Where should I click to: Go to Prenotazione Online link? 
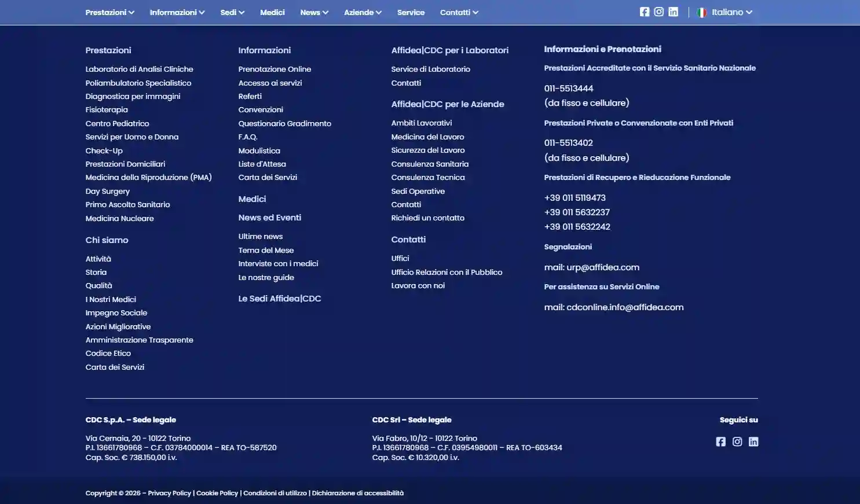coord(275,69)
